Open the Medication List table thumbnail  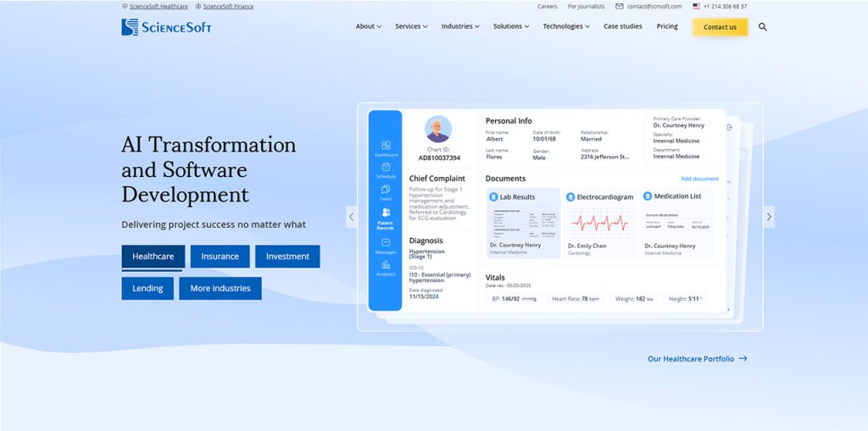tap(677, 222)
